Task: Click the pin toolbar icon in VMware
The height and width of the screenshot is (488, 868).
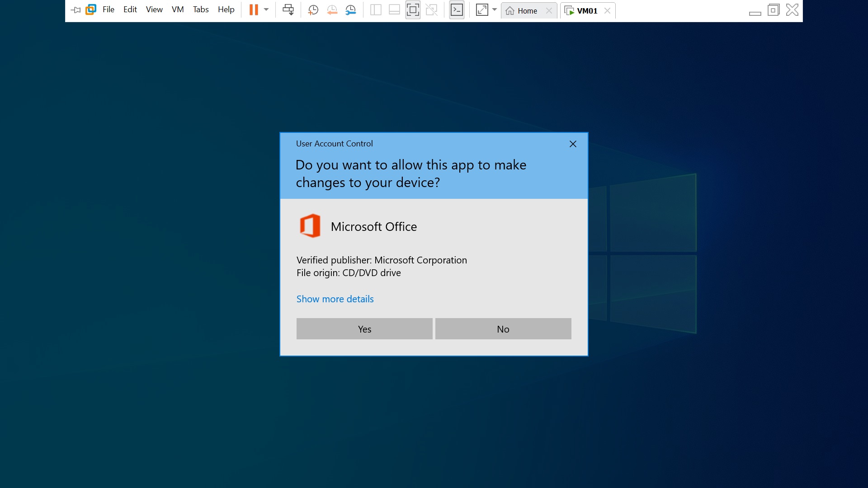Action: [x=75, y=10]
